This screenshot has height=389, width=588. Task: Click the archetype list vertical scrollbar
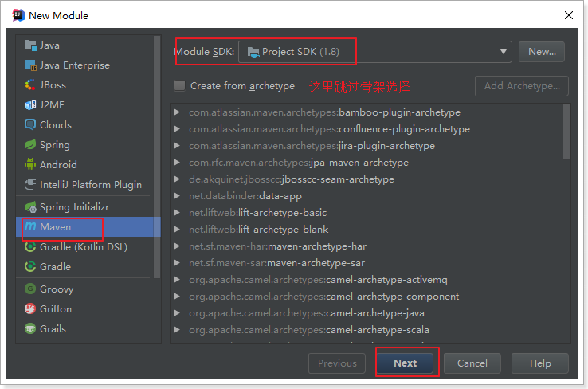[566, 132]
